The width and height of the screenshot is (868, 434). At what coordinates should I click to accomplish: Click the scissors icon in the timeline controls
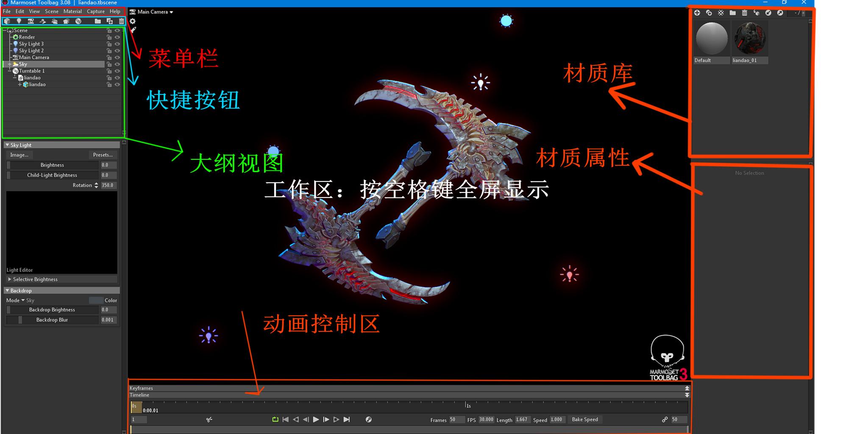coord(209,420)
